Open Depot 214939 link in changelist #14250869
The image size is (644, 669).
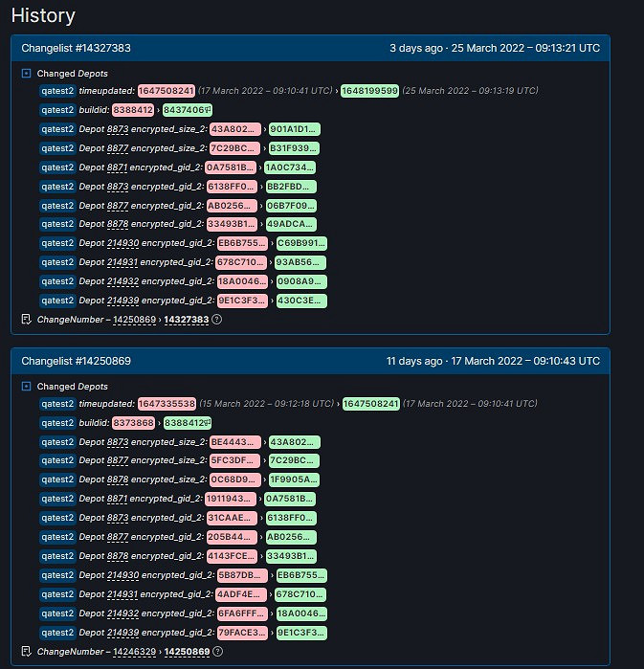tap(122, 633)
